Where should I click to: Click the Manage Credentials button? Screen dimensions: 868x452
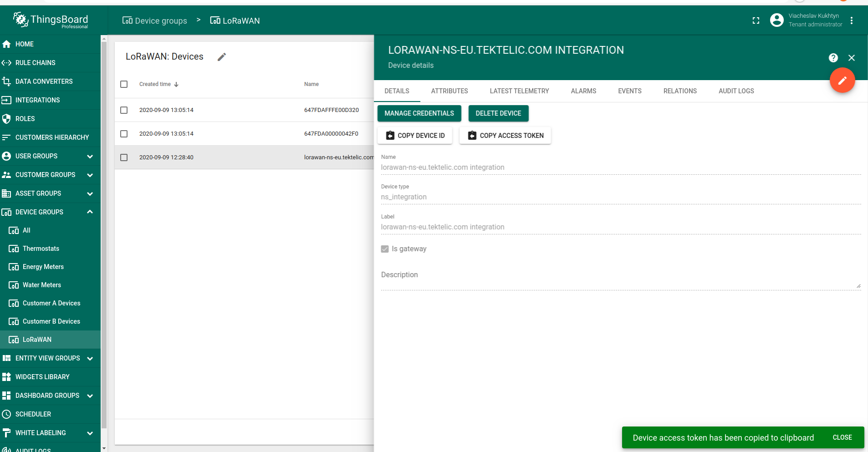(419, 113)
